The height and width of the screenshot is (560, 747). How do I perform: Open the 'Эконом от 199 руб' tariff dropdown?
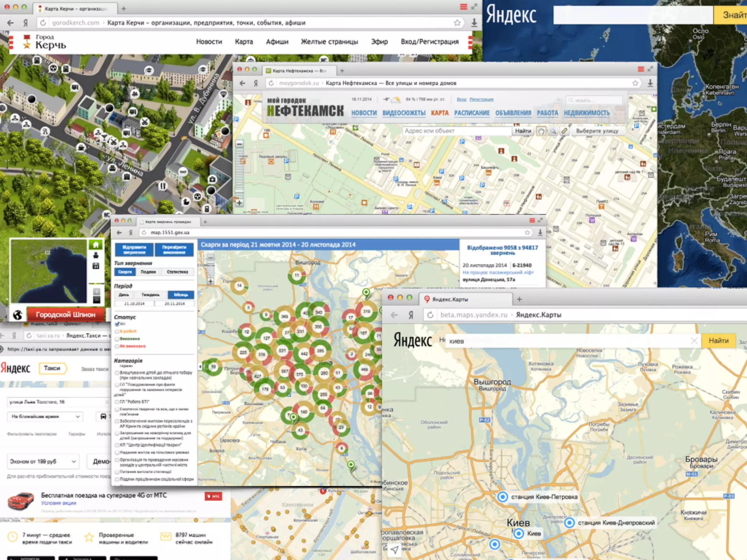click(43, 462)
